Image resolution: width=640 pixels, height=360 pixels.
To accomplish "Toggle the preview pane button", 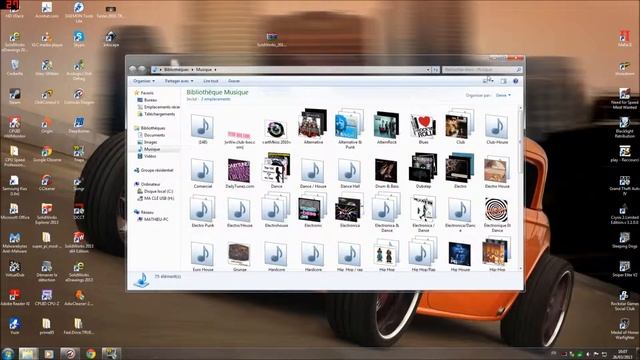I will 504,81.
